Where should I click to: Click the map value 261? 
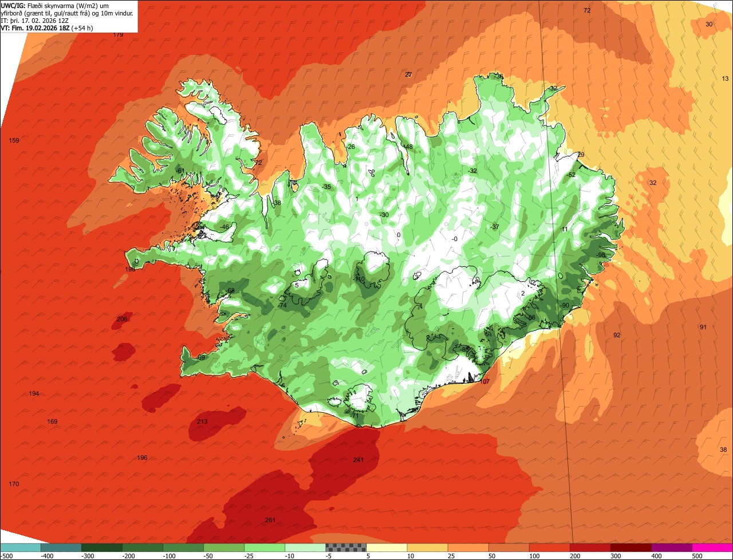click(x=270, y=520)
